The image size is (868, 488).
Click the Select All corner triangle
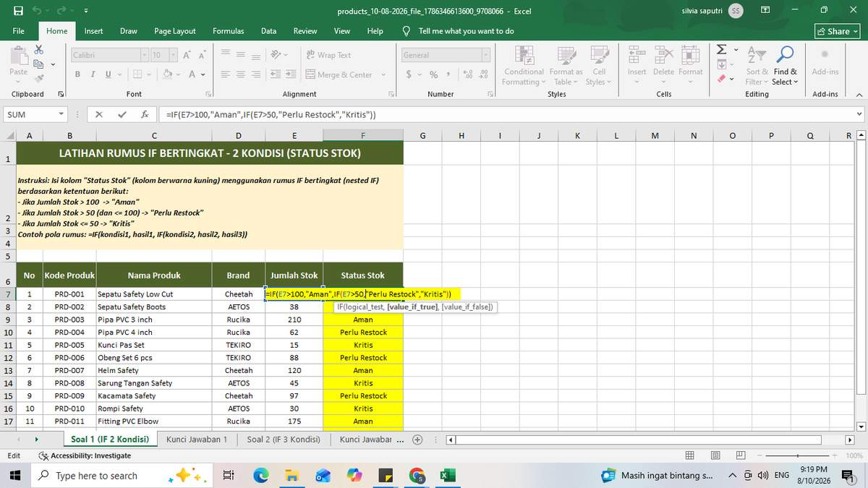(8, 134)
